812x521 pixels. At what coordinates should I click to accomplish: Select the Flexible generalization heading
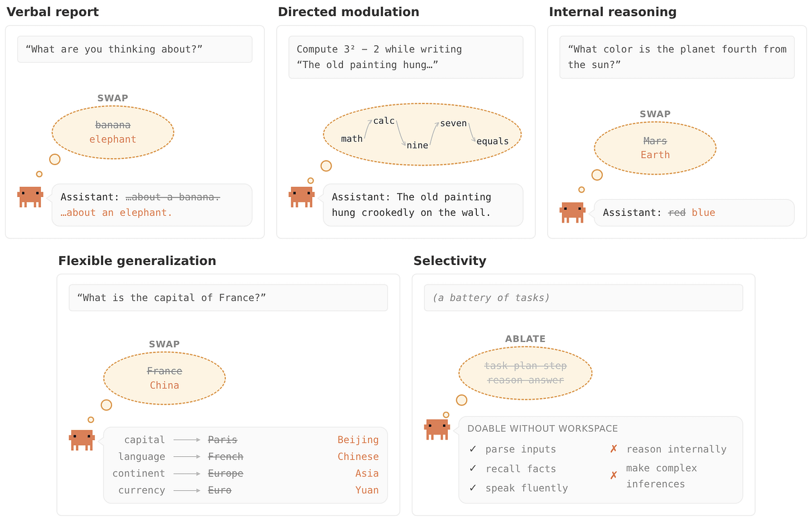[x=137, y=261]
